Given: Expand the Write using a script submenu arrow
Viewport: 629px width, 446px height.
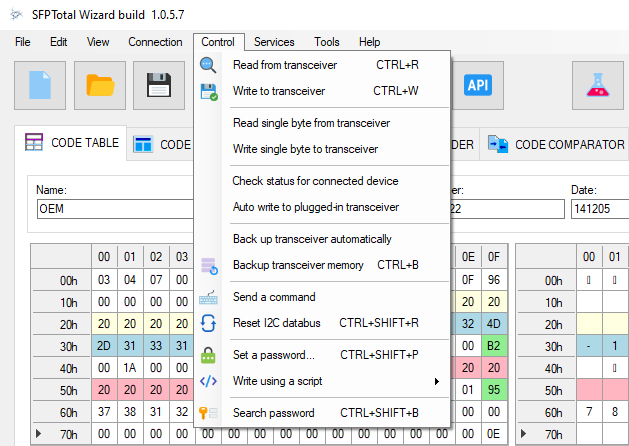Looking at the screenshot, I should pos(437,381).
